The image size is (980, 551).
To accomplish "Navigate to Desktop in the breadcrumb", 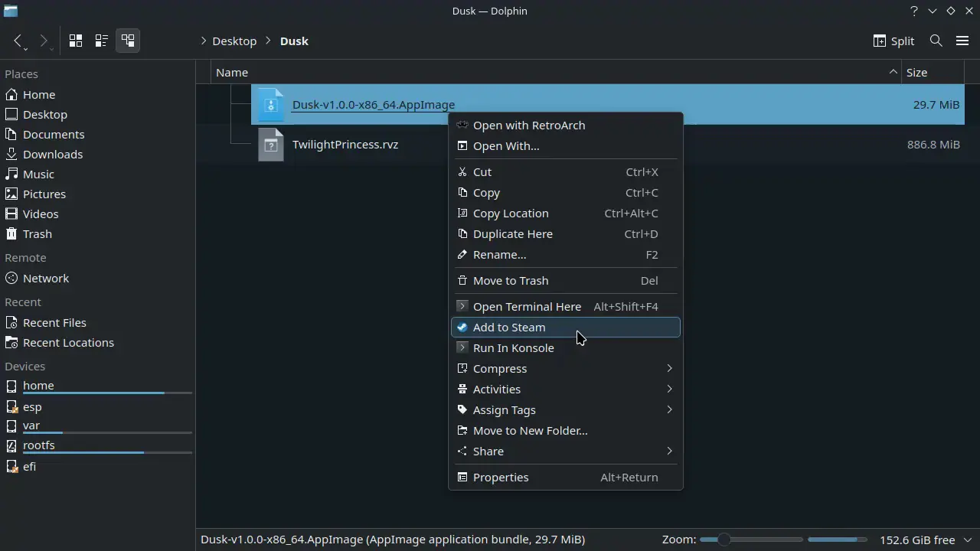I will [234, 41].
